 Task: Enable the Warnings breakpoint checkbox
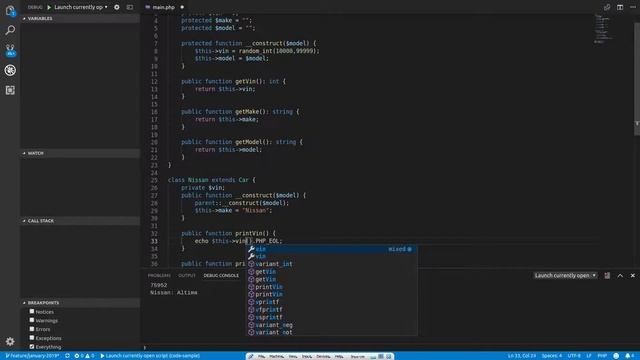(32, 320)
